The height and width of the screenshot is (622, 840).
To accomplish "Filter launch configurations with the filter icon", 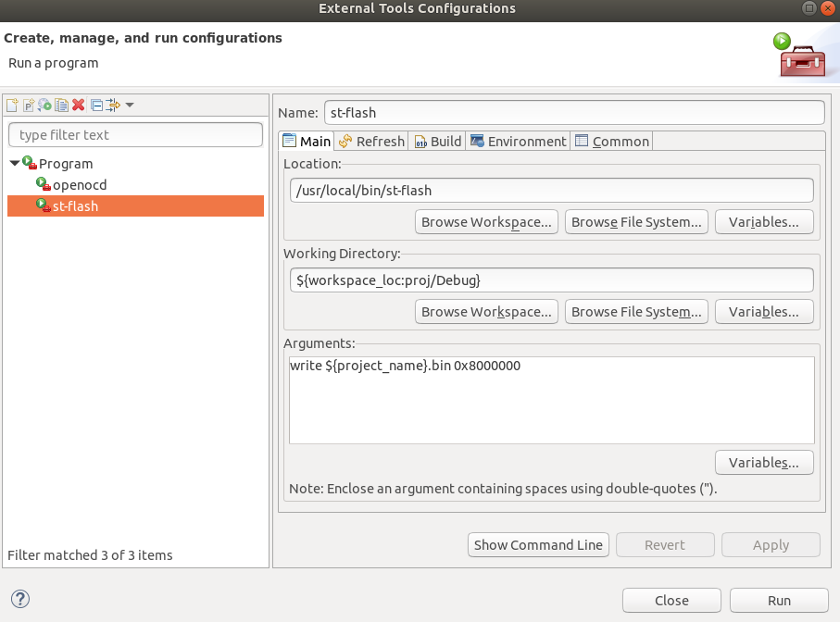I will click(x=111, y=105).
